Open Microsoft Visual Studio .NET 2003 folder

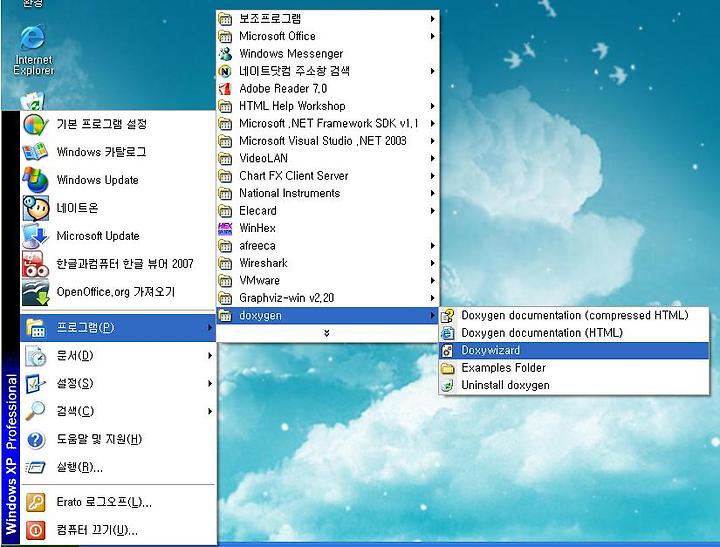click(327, 141)
